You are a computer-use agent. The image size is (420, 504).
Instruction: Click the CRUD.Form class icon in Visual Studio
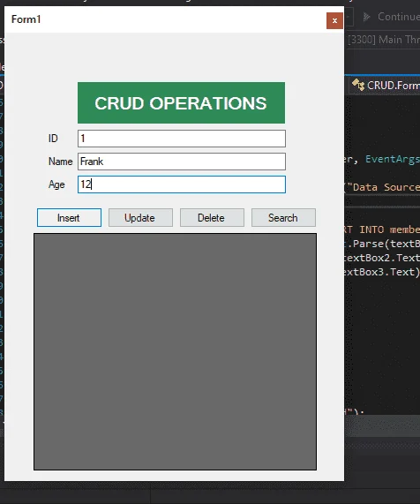click(x=358, y=86)
